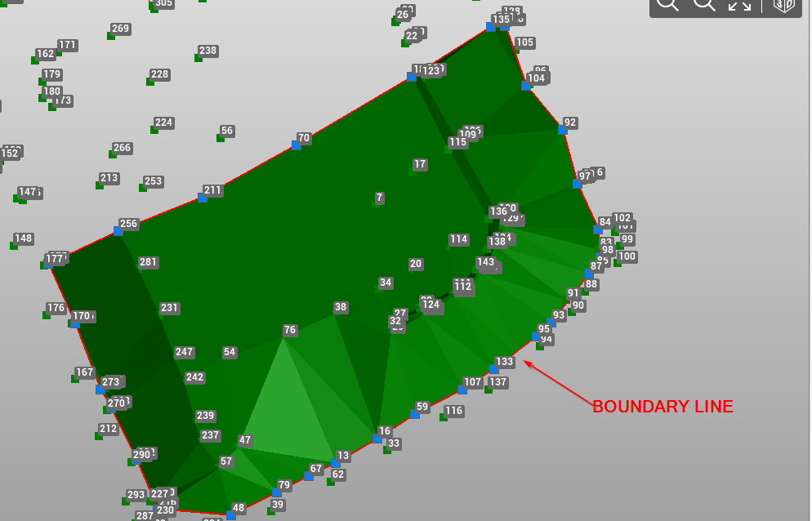The width and height of the screenshot is (812, 521).
Task: Click the fit-to-extents arrows icon
Action: (739, 5)
